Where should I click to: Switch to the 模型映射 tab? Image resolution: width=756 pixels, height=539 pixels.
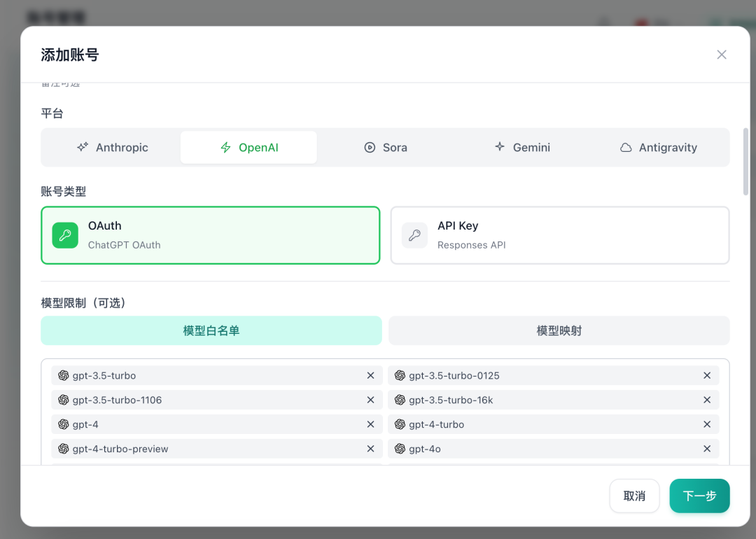click(x=559, y=330)
